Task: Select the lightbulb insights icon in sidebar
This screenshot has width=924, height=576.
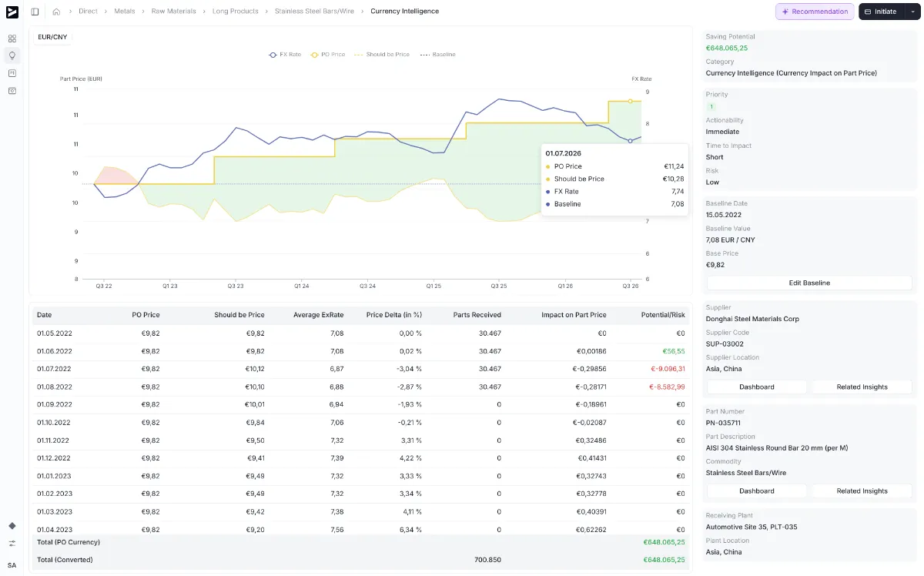Action: pyautogui.click(x=12, y=55)
